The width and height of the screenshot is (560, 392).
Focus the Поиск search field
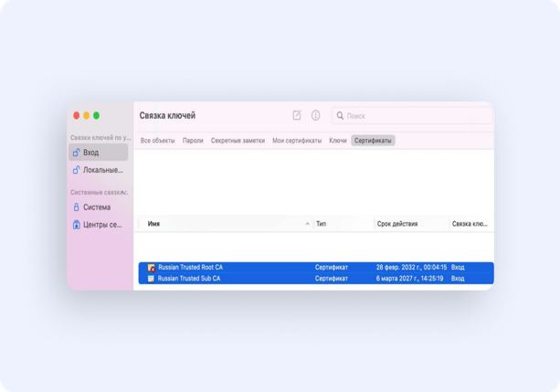(x=412, y=116)
